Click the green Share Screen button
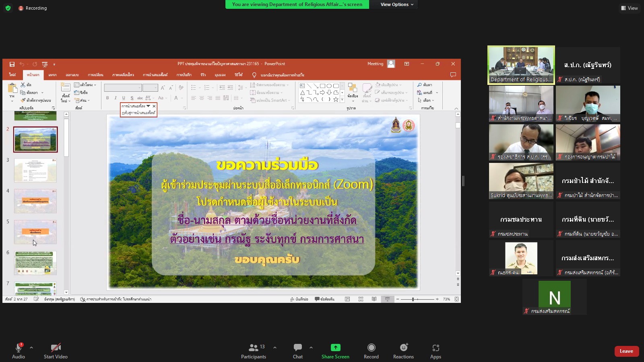Viewport: 644px width, 362px height. 335,351
